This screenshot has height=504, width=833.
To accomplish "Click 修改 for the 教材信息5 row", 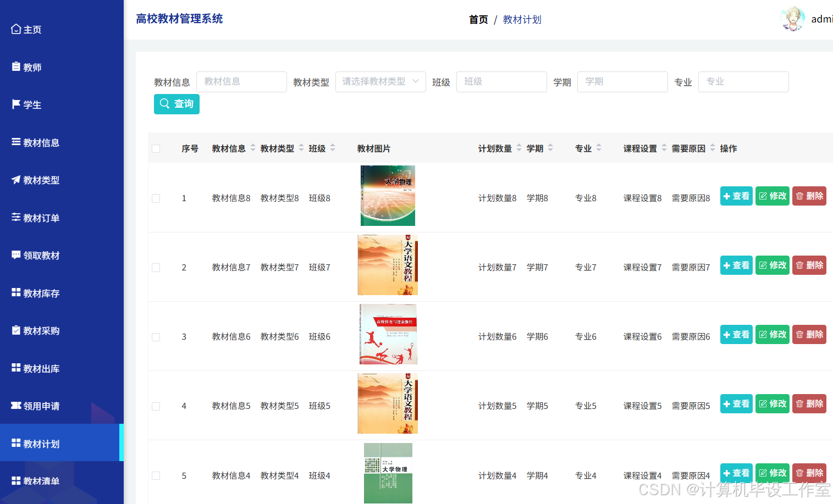I will pyautogui.click(x=772, y=404).
